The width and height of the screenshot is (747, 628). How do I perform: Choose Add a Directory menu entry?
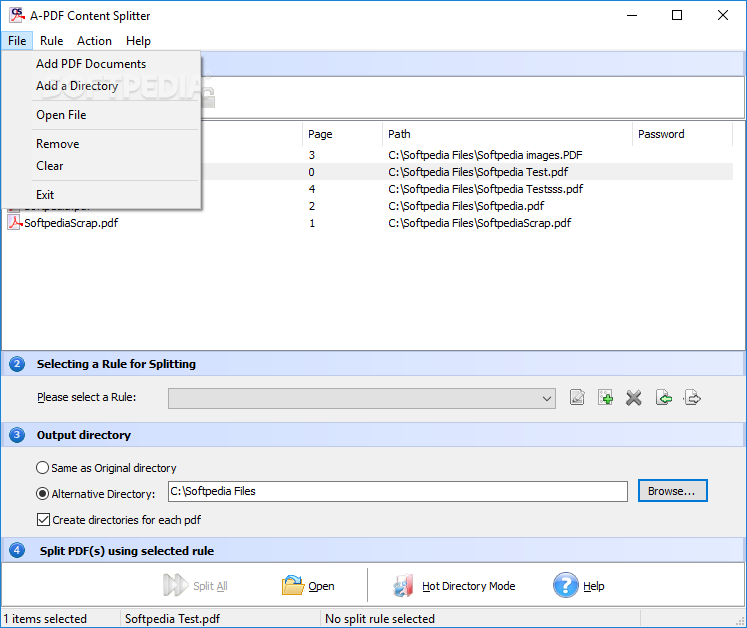pyautogui.click(x=77, y=86)
